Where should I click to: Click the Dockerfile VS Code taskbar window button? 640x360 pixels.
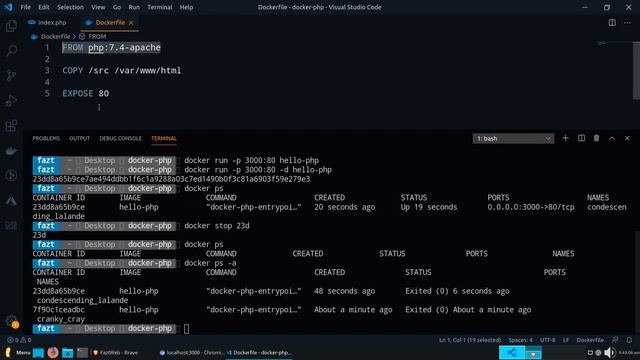pyautogui.click(x=259, y=352)
